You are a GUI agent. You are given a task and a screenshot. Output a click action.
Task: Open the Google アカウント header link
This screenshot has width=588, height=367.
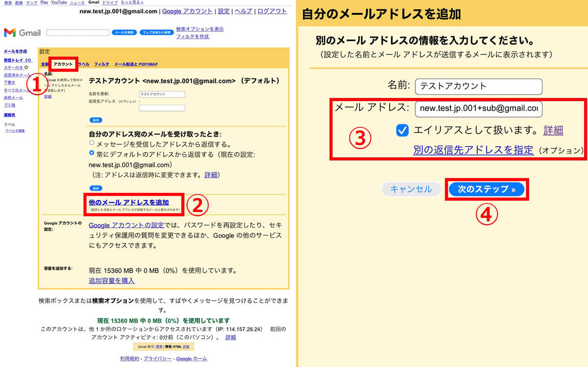pos(187,11)
